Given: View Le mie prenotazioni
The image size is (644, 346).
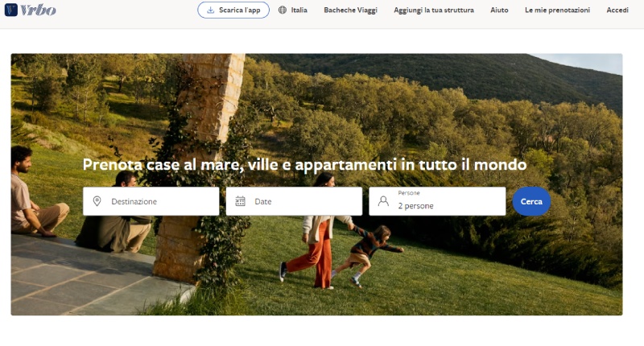Looking at the screenshot, I should (x=557, y=10).
